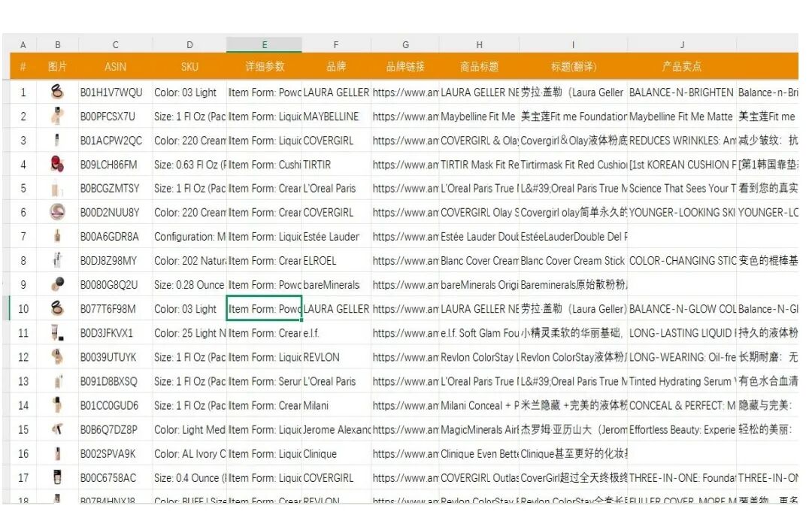Click the ASIN header cell
The image size is (812, 527).
click(x=116, y=66)
